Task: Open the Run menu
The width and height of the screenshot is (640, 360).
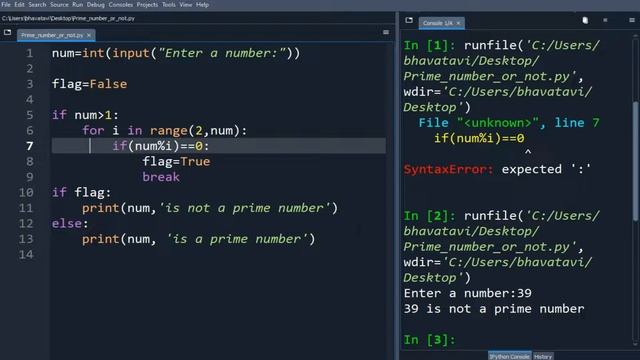Action: click(x=78, y=4)
